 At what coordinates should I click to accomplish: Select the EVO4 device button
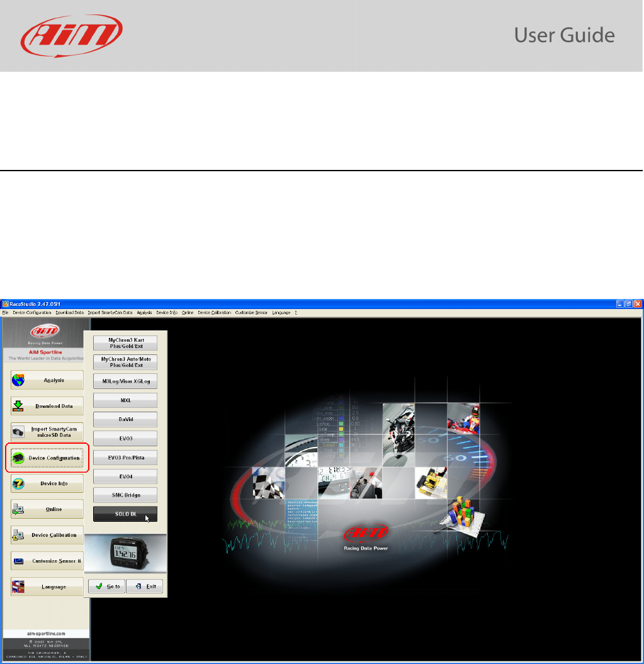tap(125, 476)
